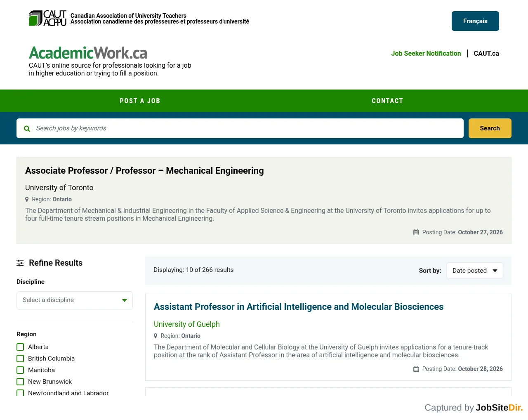The image size is (528, 420).
Task: Click location pin beside University of Guelph region
Action: pos(156,336)
